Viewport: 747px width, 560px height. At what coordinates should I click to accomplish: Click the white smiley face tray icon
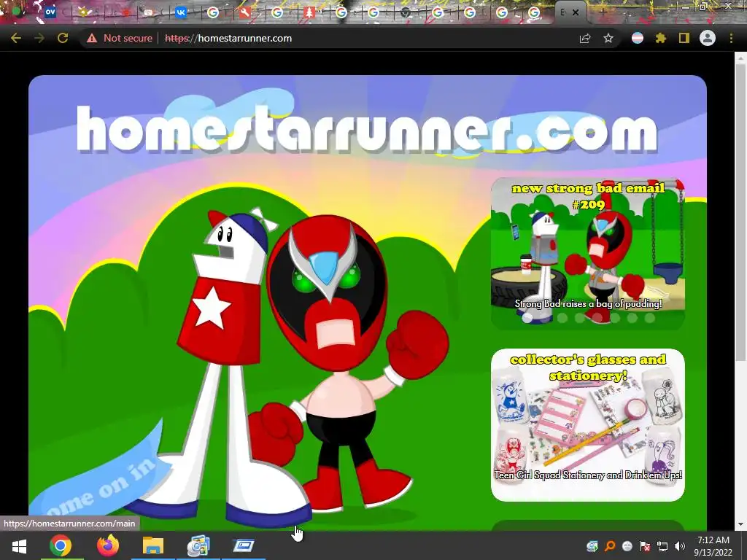pyautogui.click(x=627, y=546)
